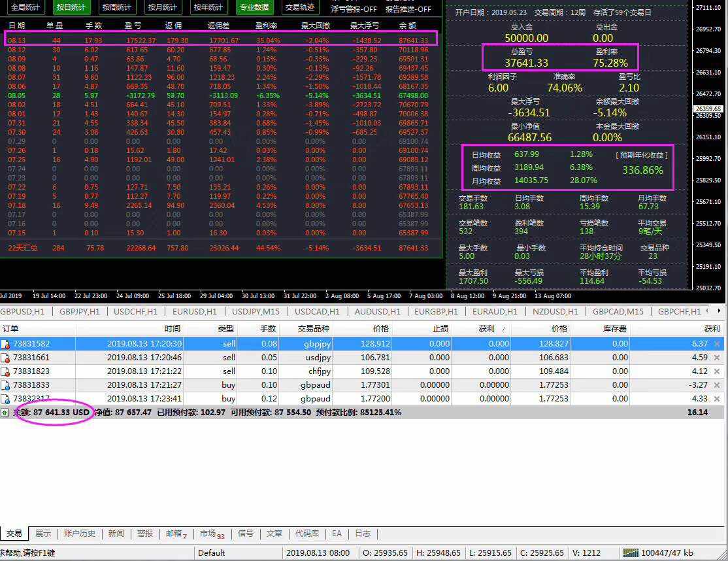The width and height of the screenshot is (728, 561).
Task: Switch to the EURAUD,H1 chart tab
Action: 495,312
